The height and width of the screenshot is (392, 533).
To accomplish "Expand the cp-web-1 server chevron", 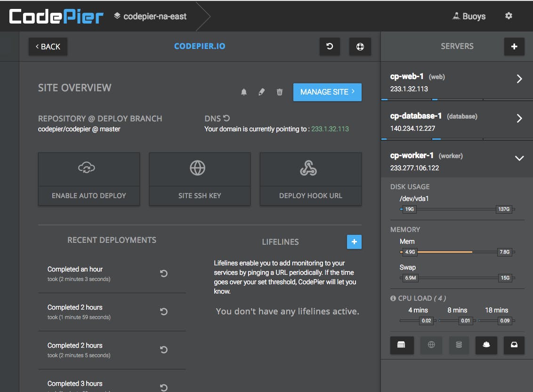I will 519,79.
